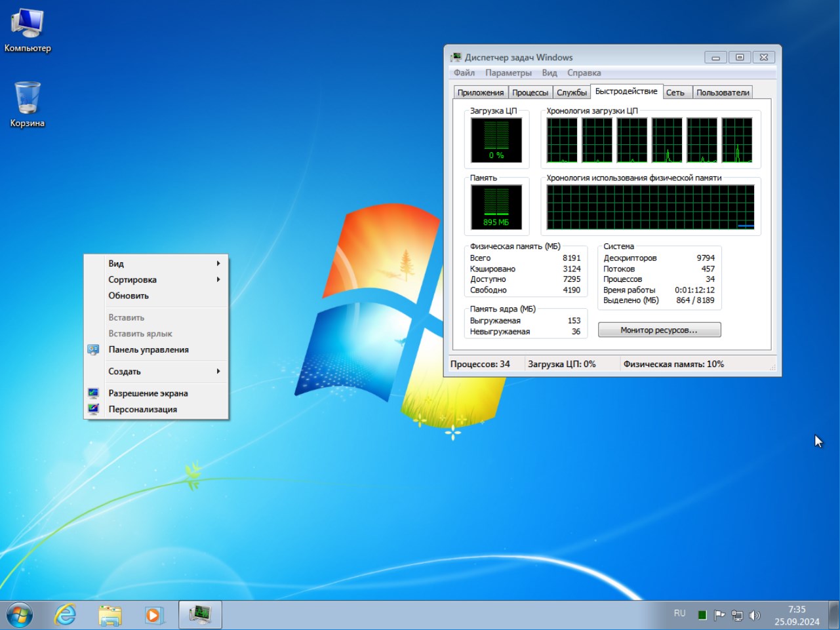This screenshot has width=840, height=630.
Task: Open the Параметры menu in Task Manager
Action: point(508,73)
